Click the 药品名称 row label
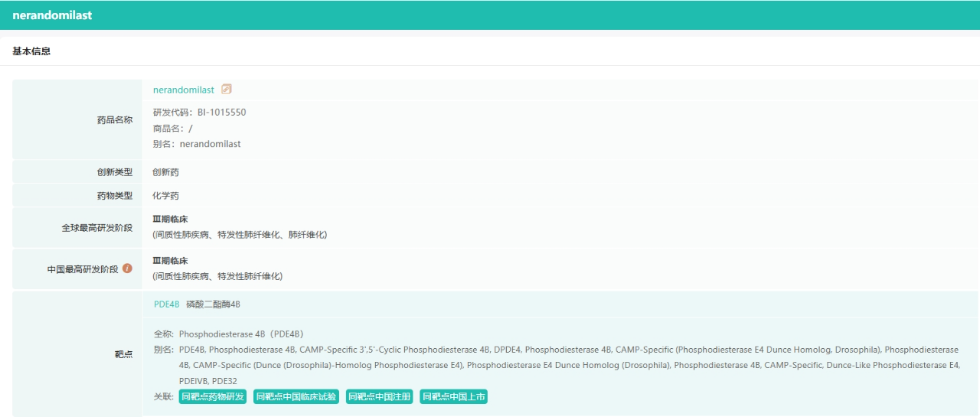The height and width of the screenshot is (417, 980). 115,120
